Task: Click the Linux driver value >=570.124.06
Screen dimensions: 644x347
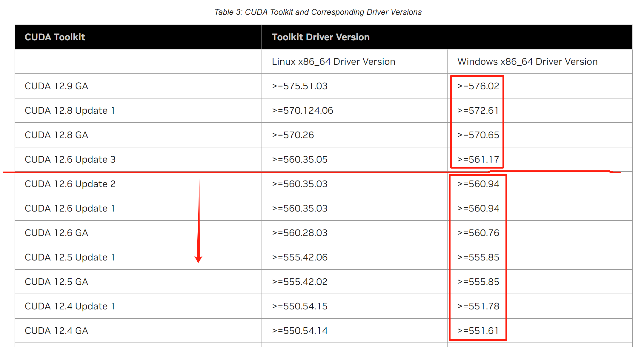Action: point(302,110)
